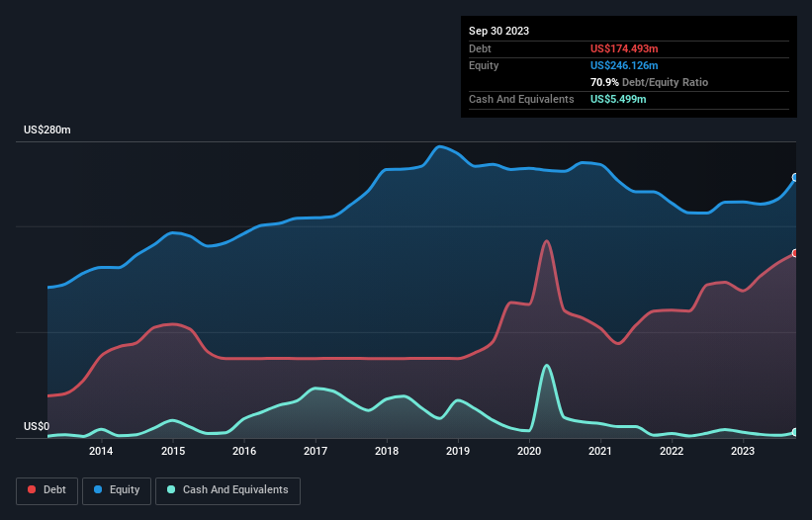This screenshot has height=520, width=812.
Task: Click the US$280m y-axis label
Action: tap(47, 130)
